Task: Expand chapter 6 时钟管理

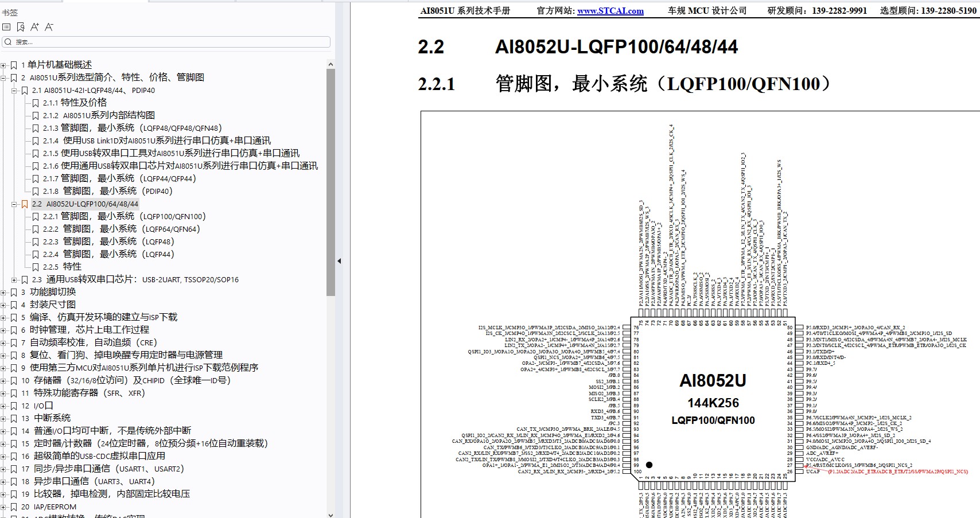Action: tap(3, 330)
